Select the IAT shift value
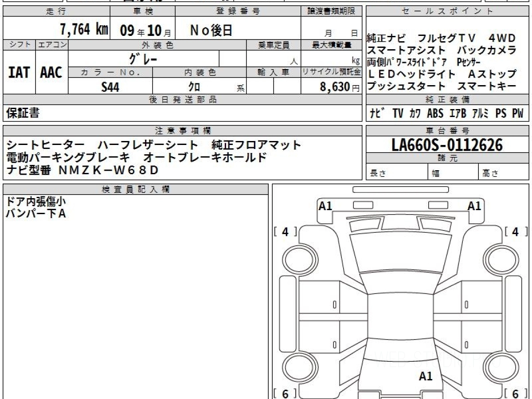Viewport: 532px width, 399px height. pos(19,73)
